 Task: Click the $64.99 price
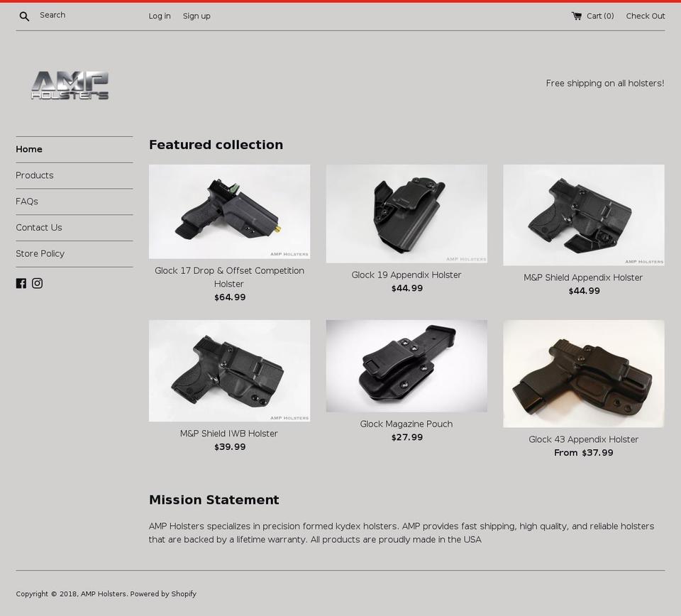(x=230, y=297)
